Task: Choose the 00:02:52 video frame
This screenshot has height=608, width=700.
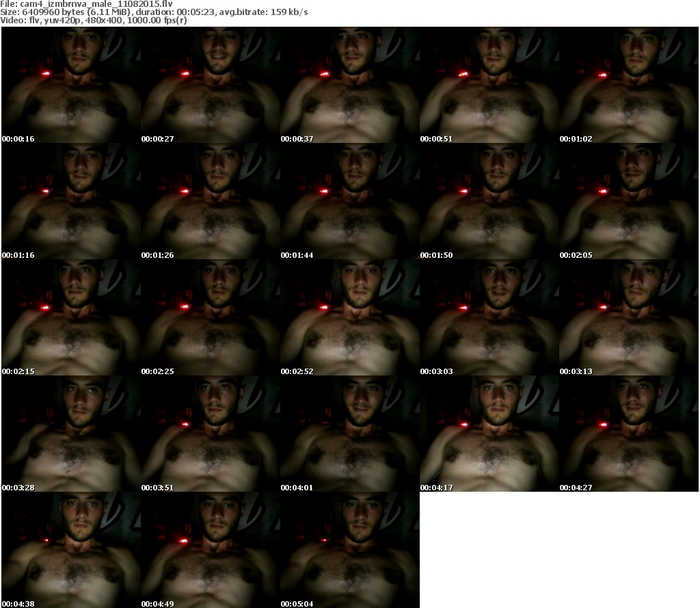Action: click(349, 317)
